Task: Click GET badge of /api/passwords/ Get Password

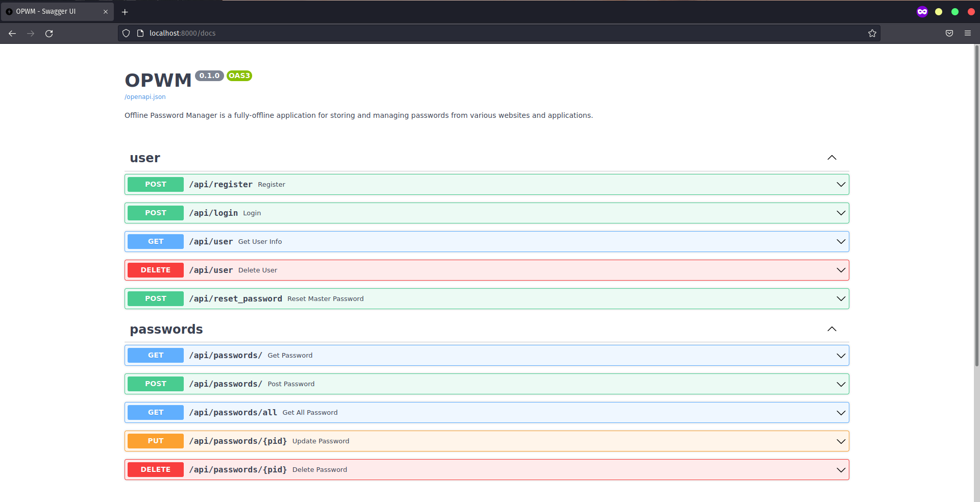Action: coord(156,355)
